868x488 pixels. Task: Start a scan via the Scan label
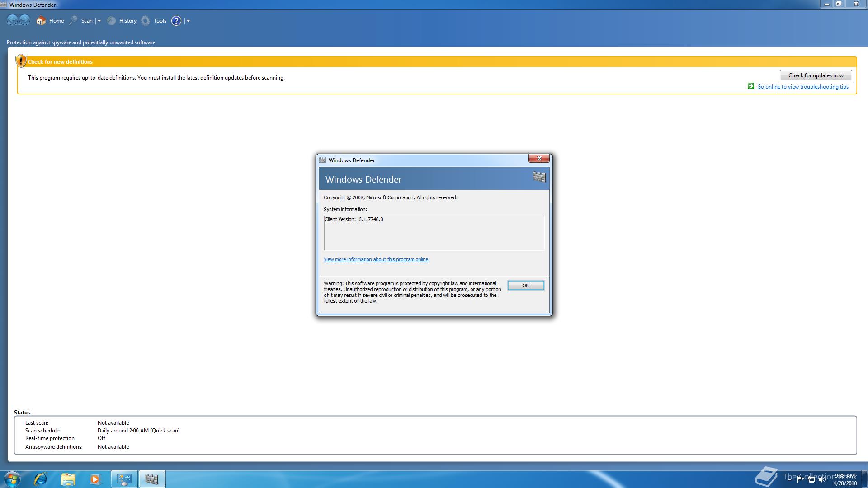87,21
